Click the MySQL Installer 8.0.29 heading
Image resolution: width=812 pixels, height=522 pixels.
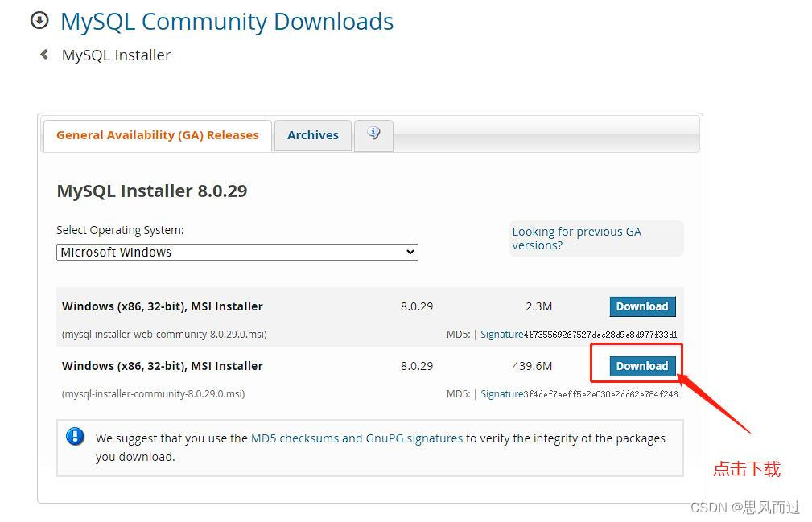click(152, 191)
